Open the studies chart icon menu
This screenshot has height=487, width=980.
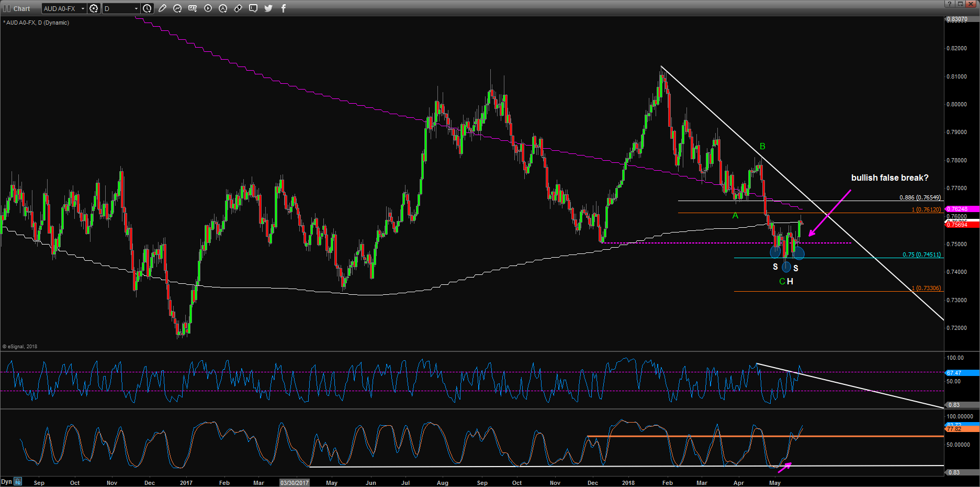pyautogui.click(x=177, y=8)
